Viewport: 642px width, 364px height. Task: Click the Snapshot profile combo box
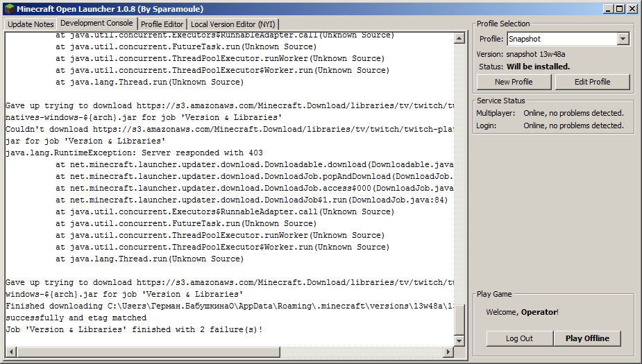pyautogui.click(x=568, y=39)
